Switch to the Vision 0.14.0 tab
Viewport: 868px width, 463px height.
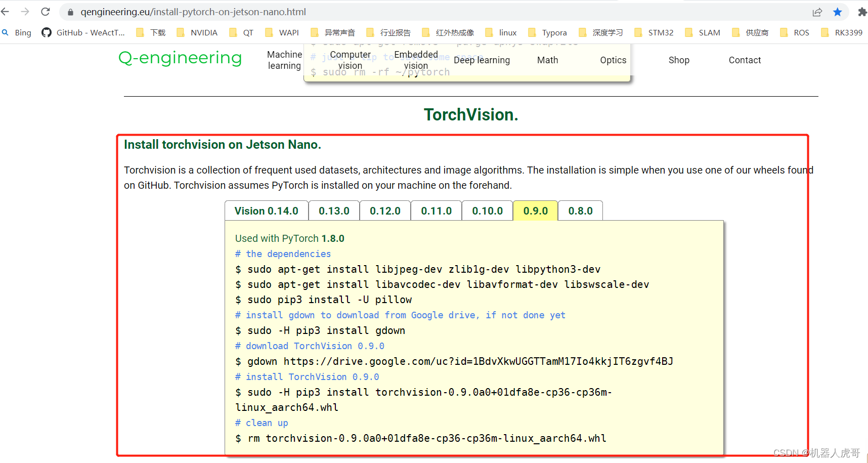pyautogui.click(x=267, y=211)
